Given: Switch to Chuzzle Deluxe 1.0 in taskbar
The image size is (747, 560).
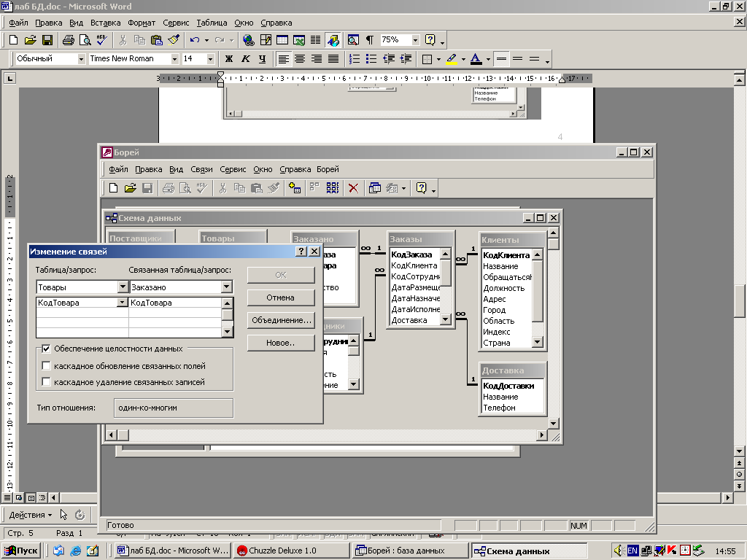Looking at the screenshot, I should 290,551.
